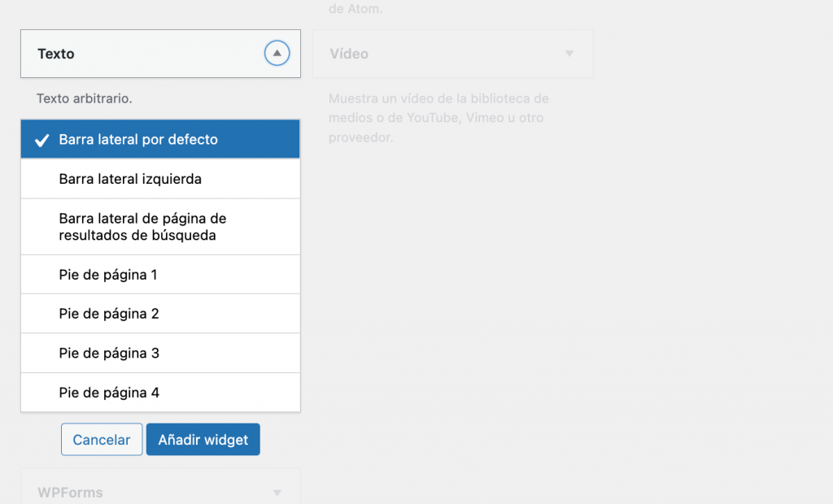This screenshot has width=833, height=504.
Task: Click the Añadir widget button
Action: [203, 439]
